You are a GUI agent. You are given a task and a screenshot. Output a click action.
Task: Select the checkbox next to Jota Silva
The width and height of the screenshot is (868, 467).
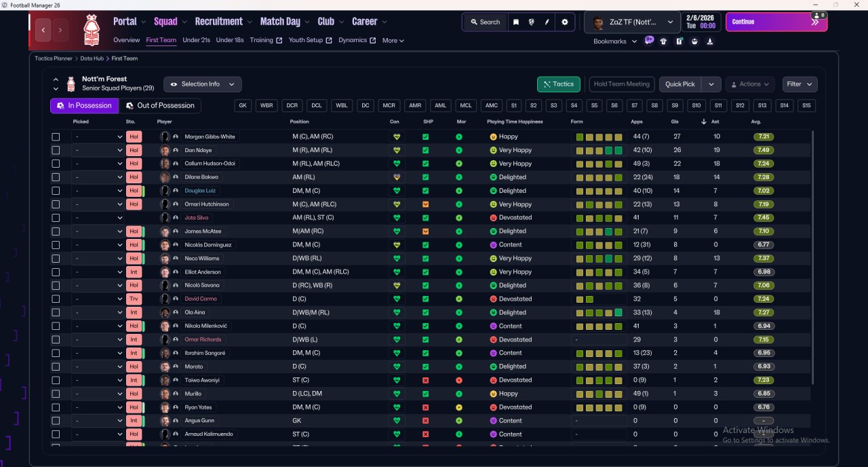coord(56,218)
